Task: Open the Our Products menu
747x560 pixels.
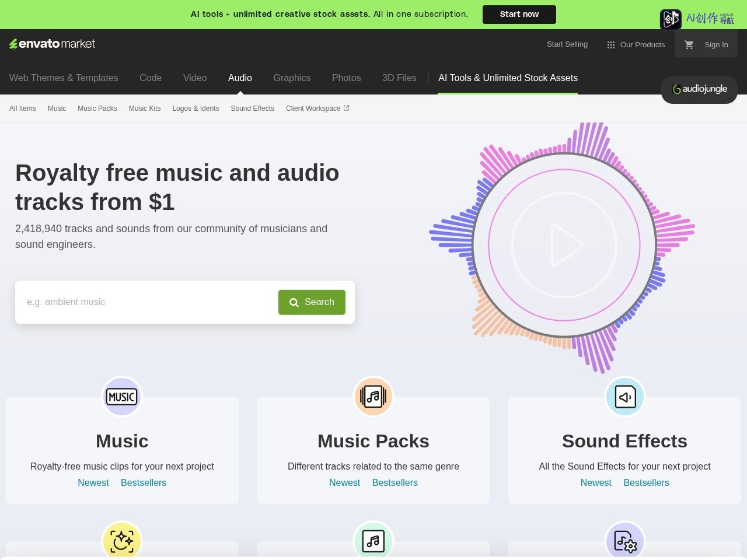Action: [636, 45]
